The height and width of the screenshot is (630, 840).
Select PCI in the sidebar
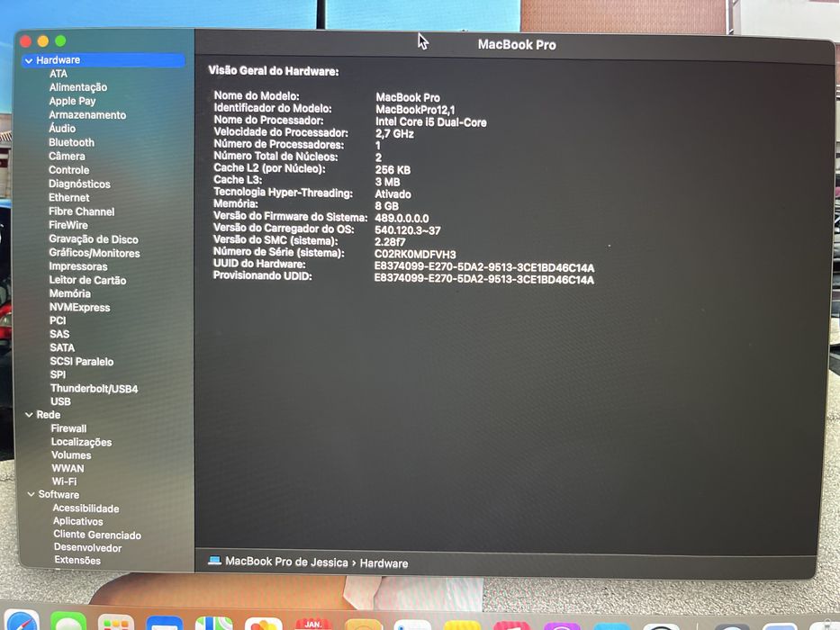coord(58,320)
